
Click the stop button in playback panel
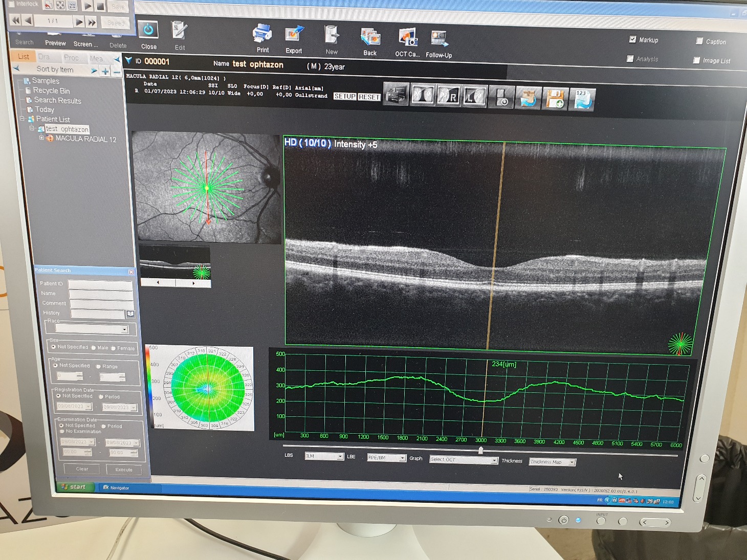(100, 7)
